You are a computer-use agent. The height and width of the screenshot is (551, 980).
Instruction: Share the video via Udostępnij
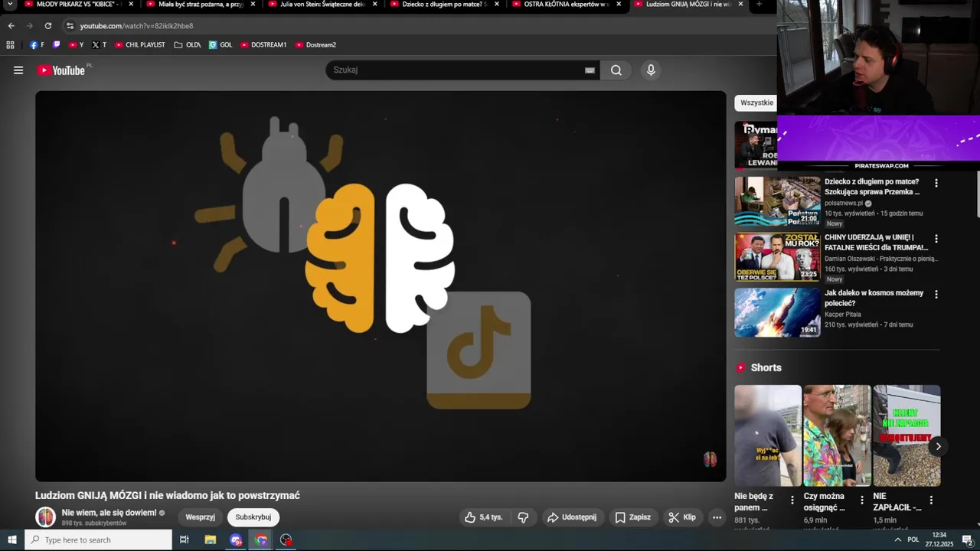tap(572, 517)
